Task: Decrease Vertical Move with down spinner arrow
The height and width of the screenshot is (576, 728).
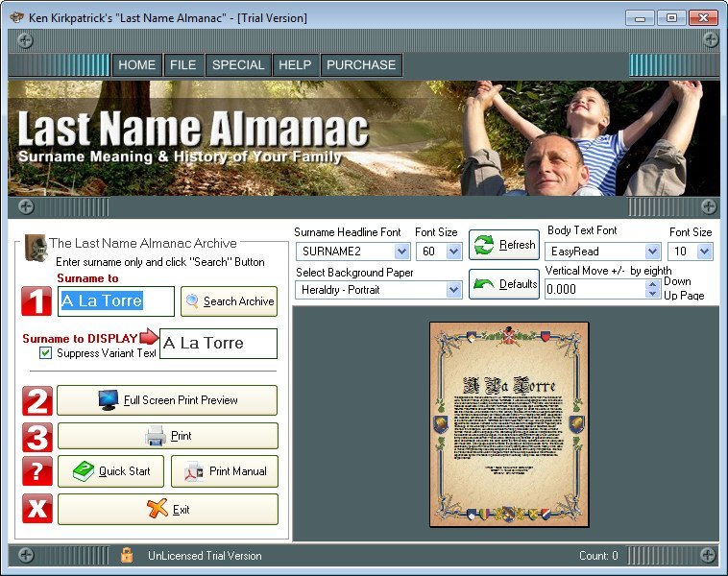Action: 653,294
